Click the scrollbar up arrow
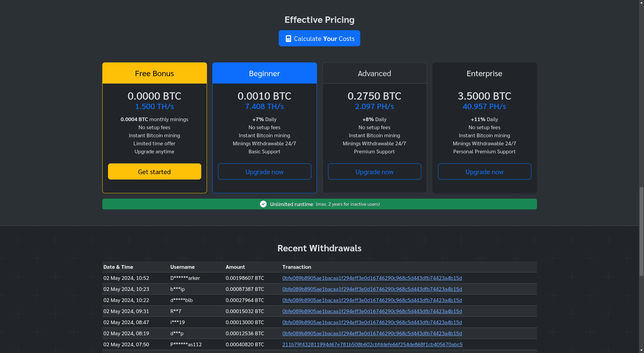644x353 pixels. [641, 2]
